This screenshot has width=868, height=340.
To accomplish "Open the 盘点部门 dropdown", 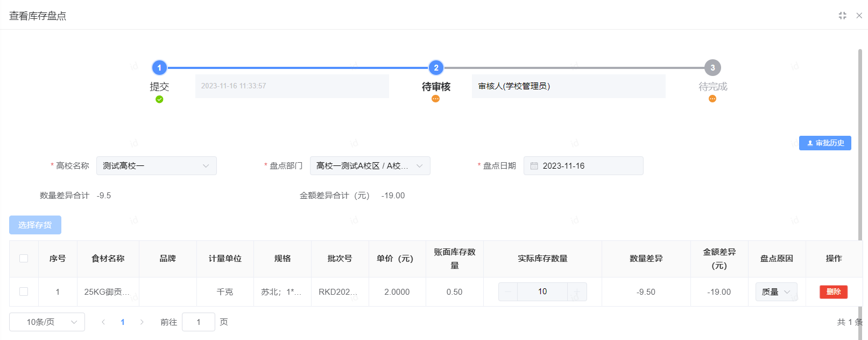I will 370,166.
